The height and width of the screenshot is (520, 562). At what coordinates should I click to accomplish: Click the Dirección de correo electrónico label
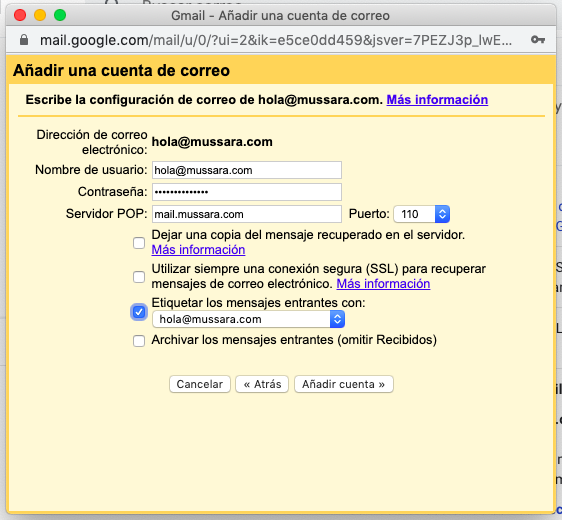tap(92, 142)
